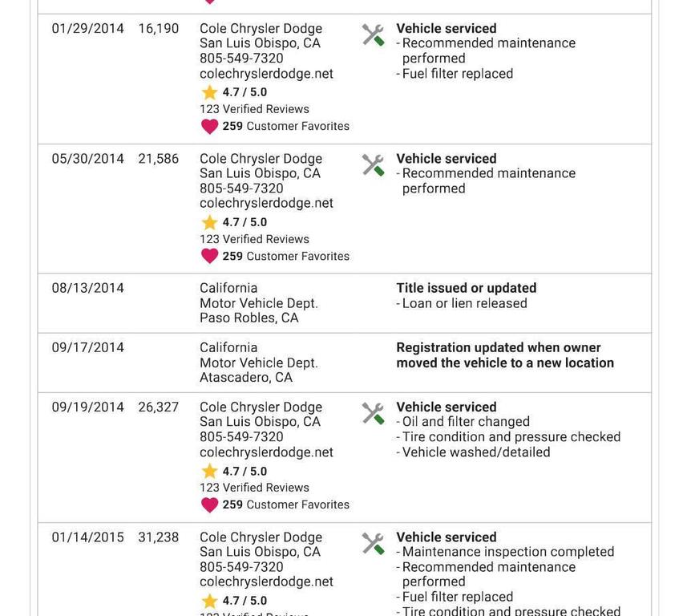
Task: Select the tools icon in the 09/19/2014 record
Action: (373, 413)
